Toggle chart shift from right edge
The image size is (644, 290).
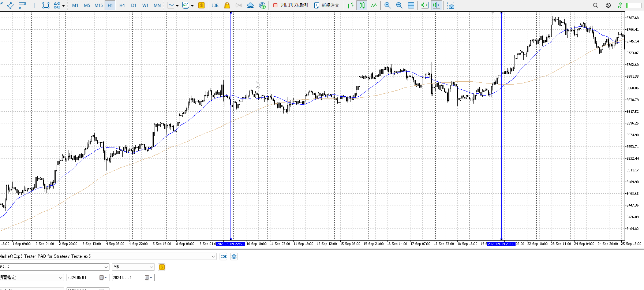pyautogui.click(x=436, y=5)
